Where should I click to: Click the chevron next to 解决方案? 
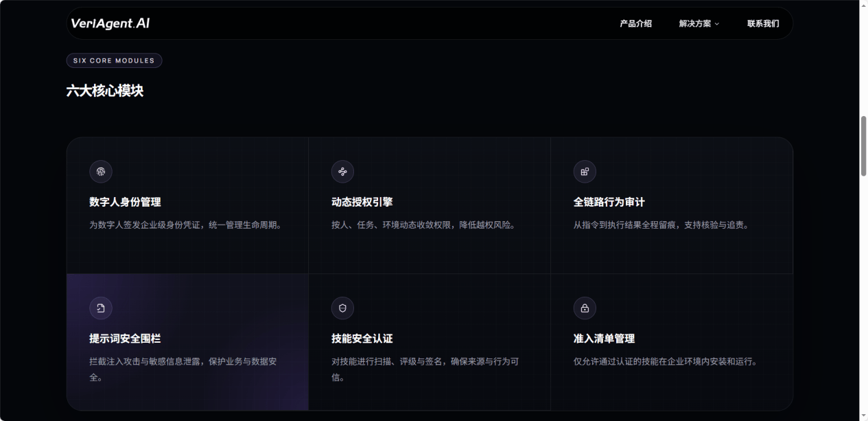coord(716,23)
